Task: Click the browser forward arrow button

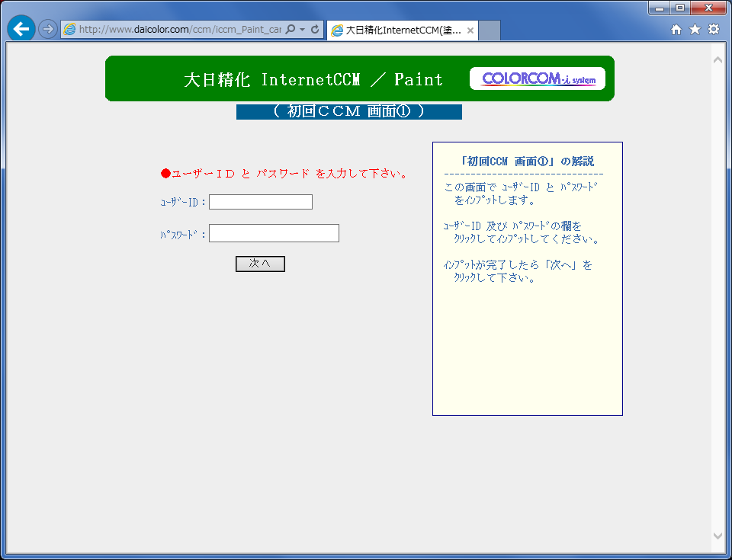Action: click(47, 30)
